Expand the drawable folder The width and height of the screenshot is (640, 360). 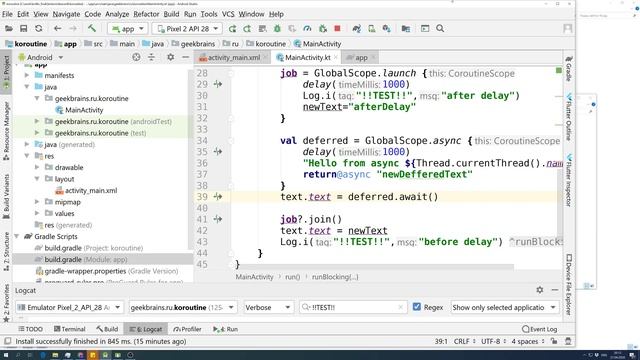coord(37,167)
